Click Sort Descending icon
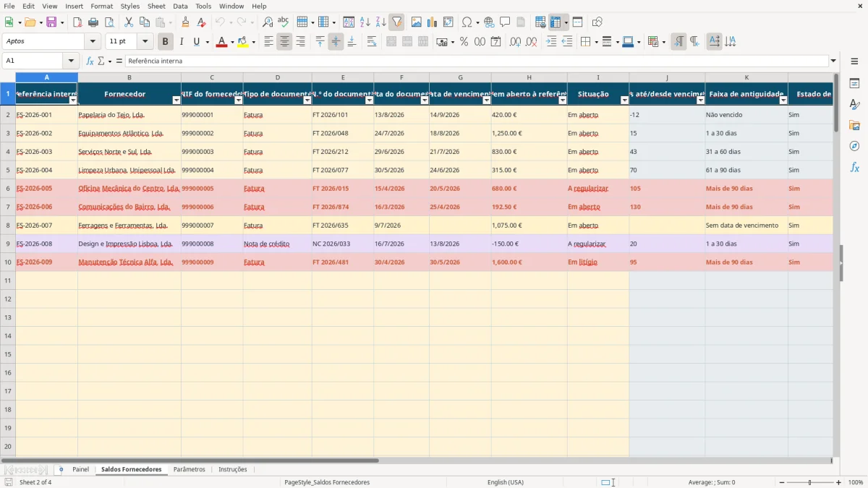The image size is (868, 488). click(381, 22)
